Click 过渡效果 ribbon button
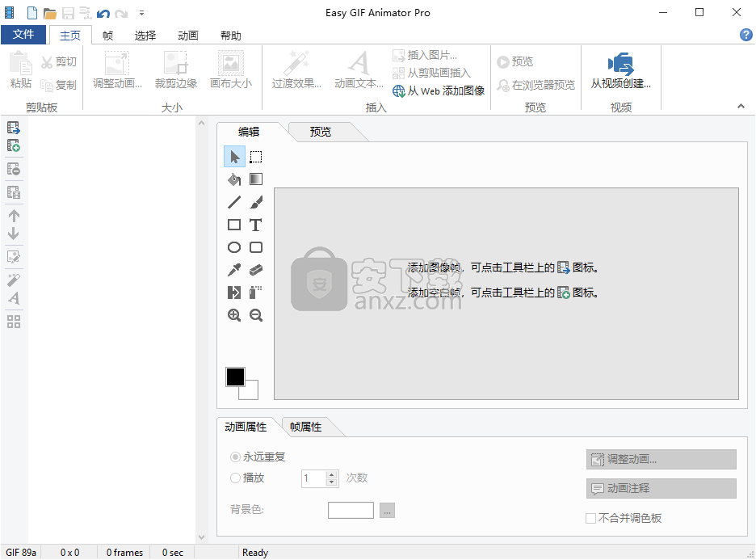 click(296, 71)
